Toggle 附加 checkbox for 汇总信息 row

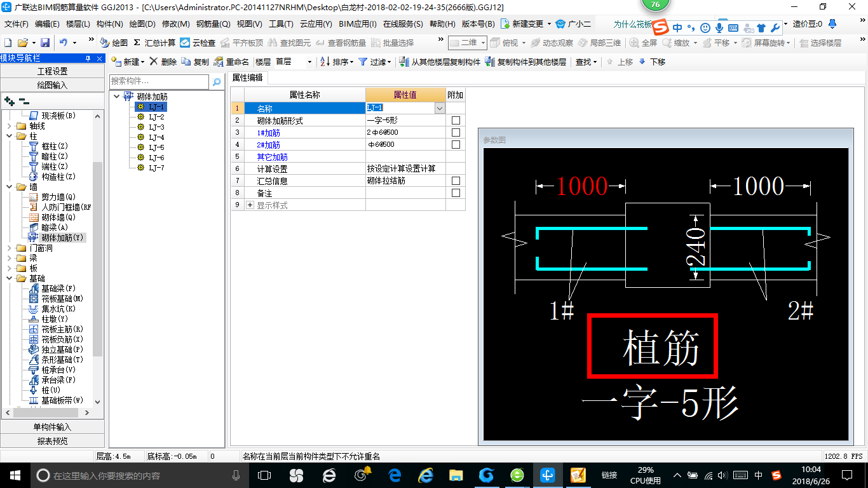[456, 180]
